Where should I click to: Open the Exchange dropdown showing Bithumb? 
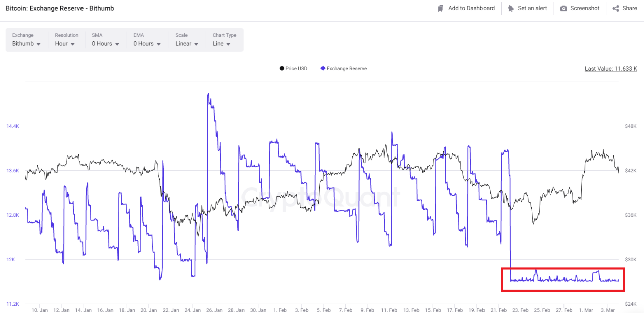(x=26, y=44)
